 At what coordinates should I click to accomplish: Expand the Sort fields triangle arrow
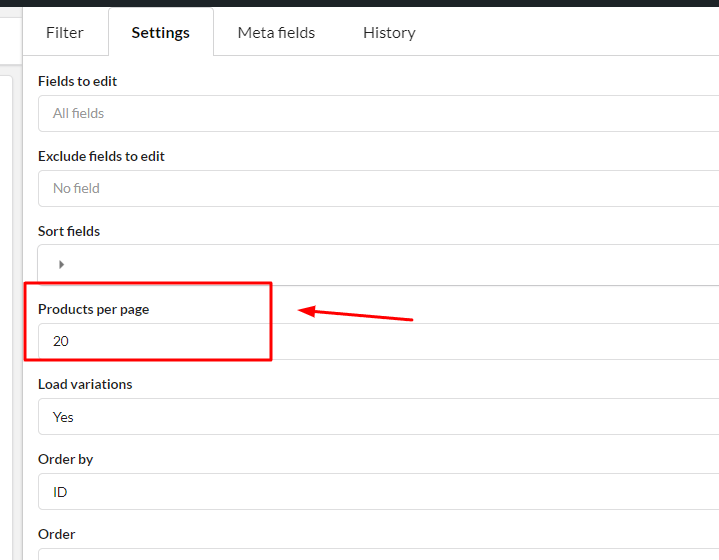coord(61,265)
